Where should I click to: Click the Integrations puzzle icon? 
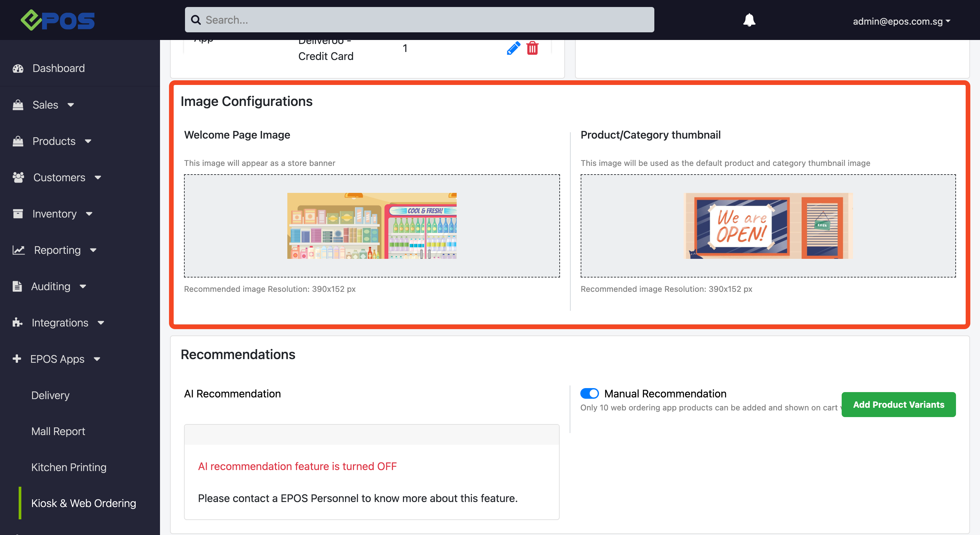click(17, 322)
